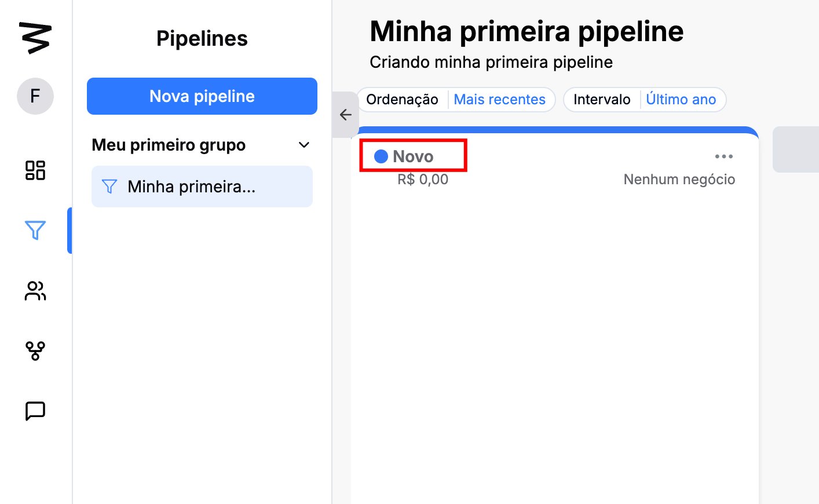Open the workflow nodes icon
This screenshot has height=504, width=819.
[35, 351]
